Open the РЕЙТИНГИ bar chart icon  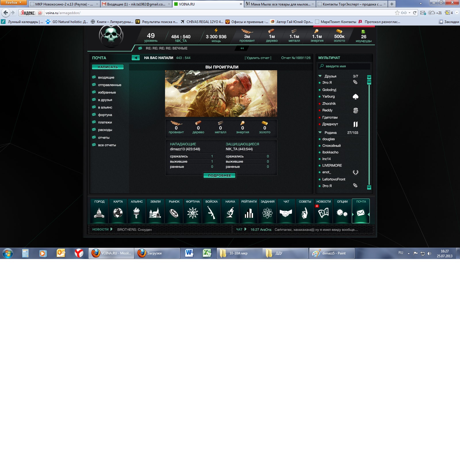pos(249,213)
